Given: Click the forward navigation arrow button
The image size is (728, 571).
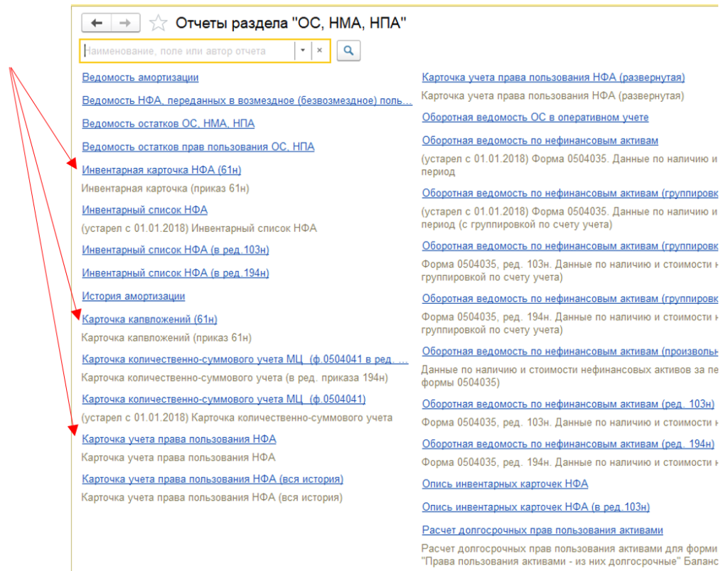Looking at the screenshot, I should coord(125,23).
